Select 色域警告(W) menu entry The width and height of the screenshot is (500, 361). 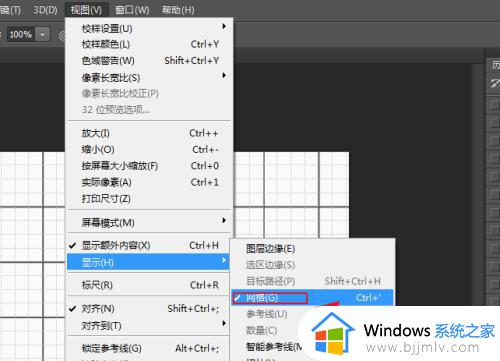click(x=149, y=61)
